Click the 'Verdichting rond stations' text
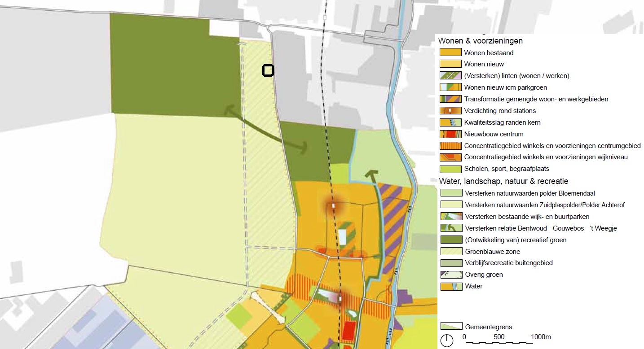 click(500, 111)
